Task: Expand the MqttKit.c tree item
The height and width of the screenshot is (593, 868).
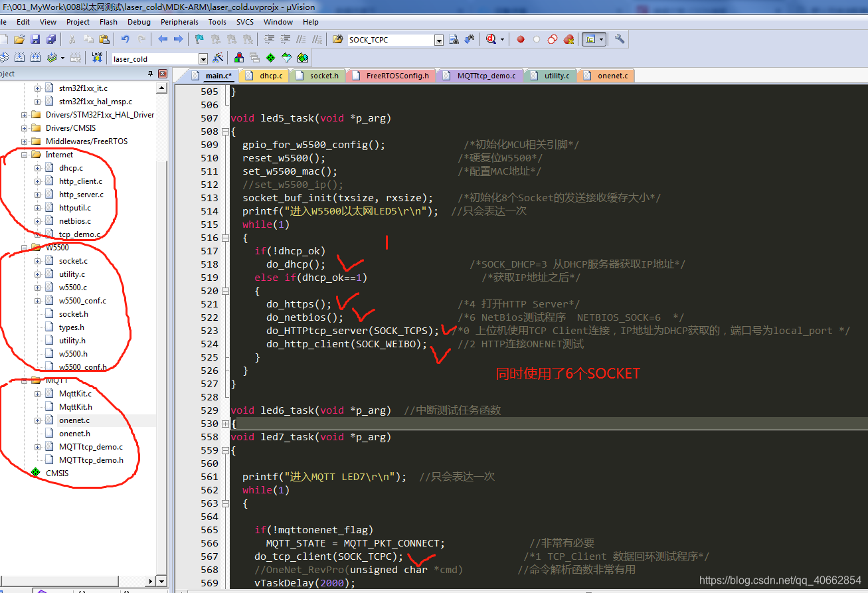Action: pyautogui.click(x=39, y=393)
